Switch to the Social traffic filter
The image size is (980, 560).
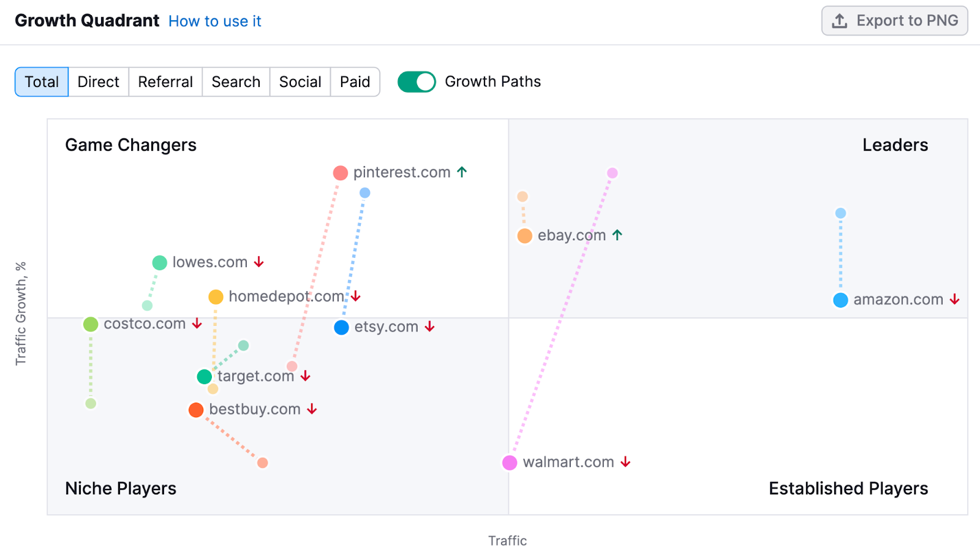pyautogui.click(x=300, y=81)
